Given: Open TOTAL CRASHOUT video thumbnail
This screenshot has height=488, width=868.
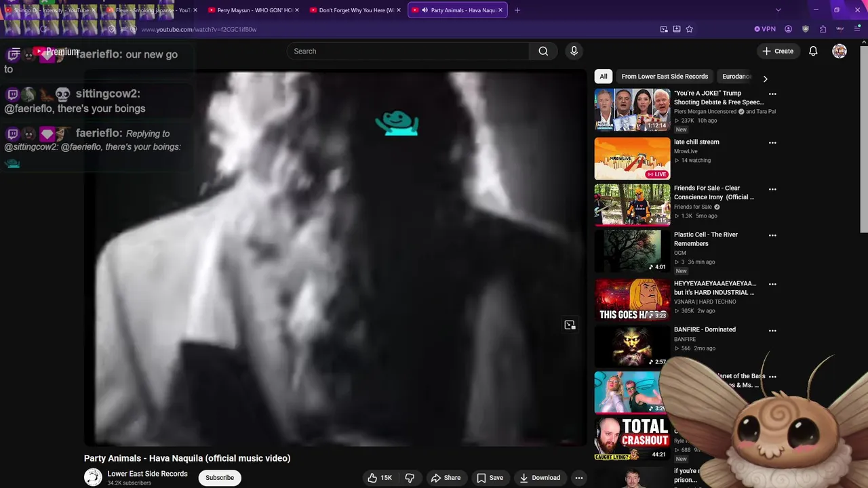Looking at the screenshot, I should [632, 439].
